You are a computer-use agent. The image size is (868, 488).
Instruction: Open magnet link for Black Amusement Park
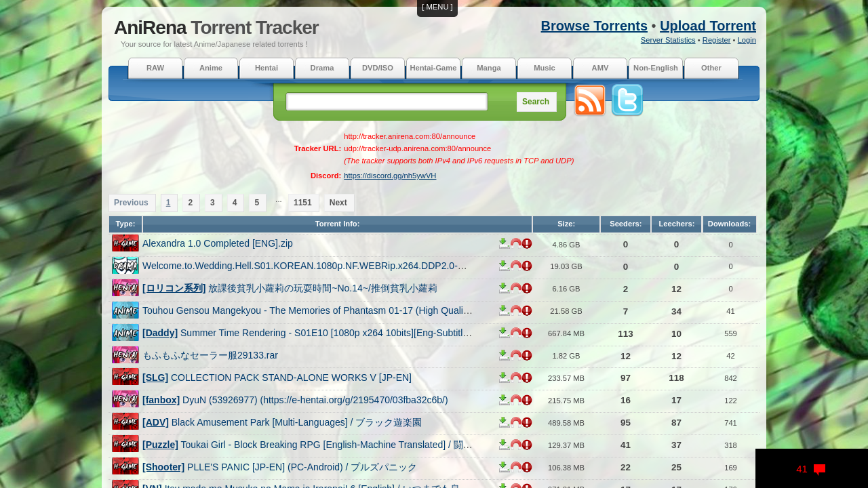pyautogui.click(x=516, y=422)
